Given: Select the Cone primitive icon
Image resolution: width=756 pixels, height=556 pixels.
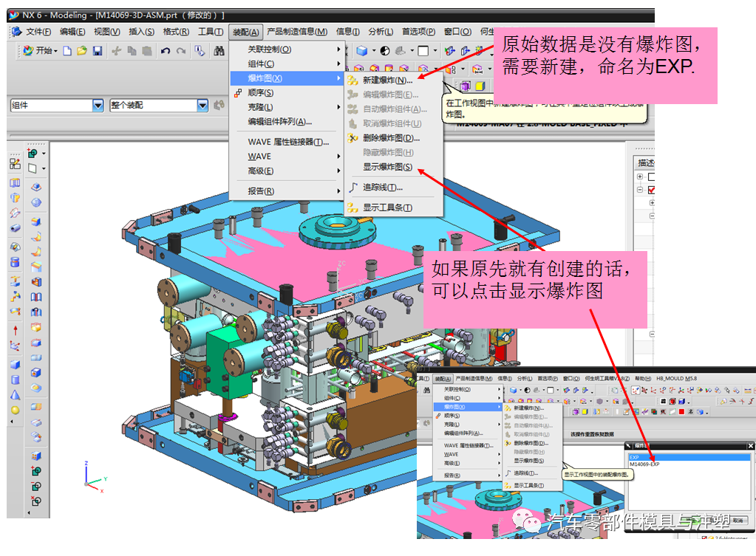Looking at the screenshot, I should pos(15,395).
